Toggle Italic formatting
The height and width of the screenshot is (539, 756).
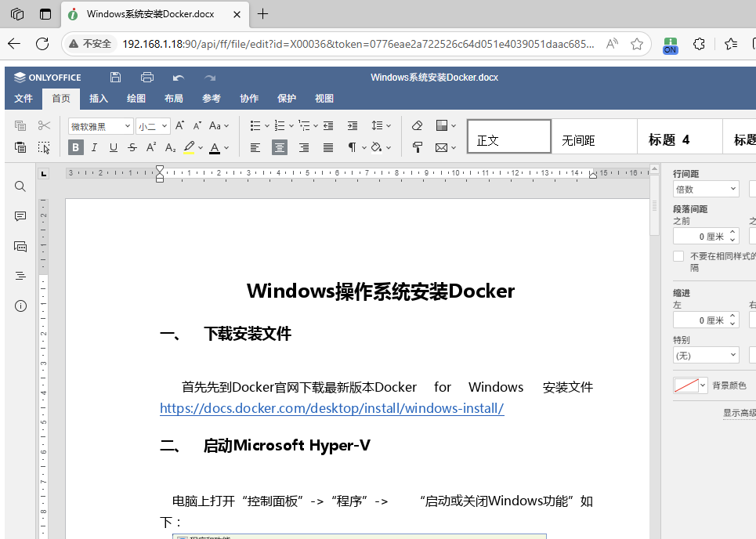coord(95,147)
